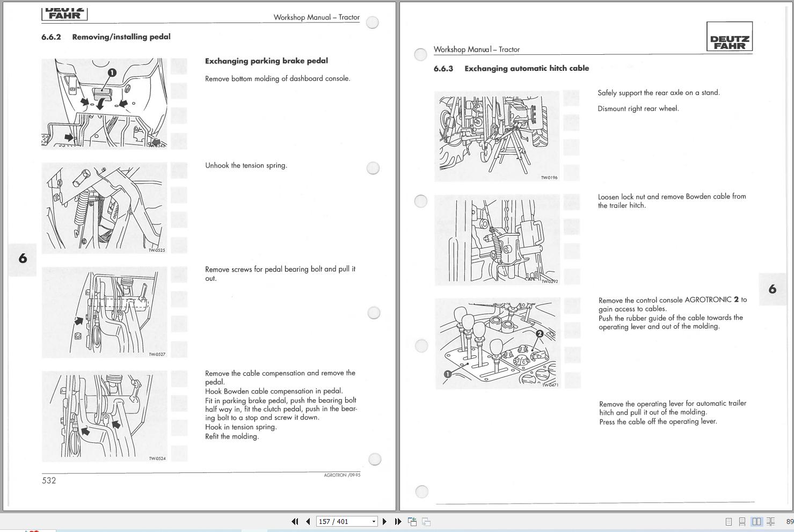
Task: Jump to the first page of the document
Action: (x=295, y=521)
